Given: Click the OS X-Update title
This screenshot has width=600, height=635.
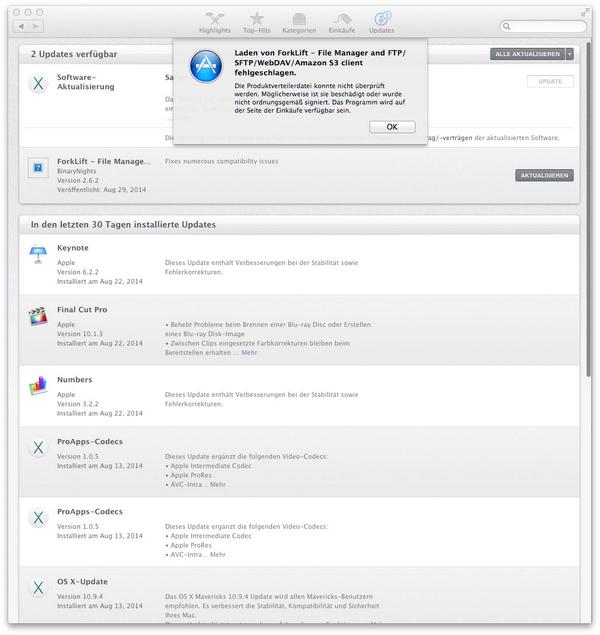Looking at the screenshot, I should pyautogui.click(x=82, y=582).
